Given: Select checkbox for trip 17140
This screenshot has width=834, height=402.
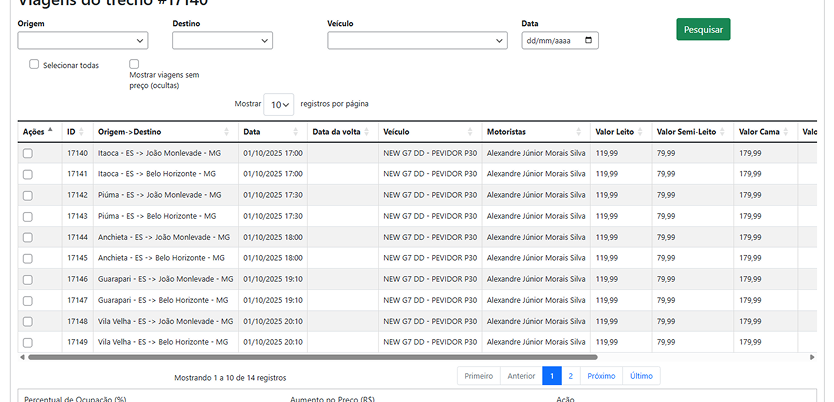Looking at the screenshot, I should 28,153.
